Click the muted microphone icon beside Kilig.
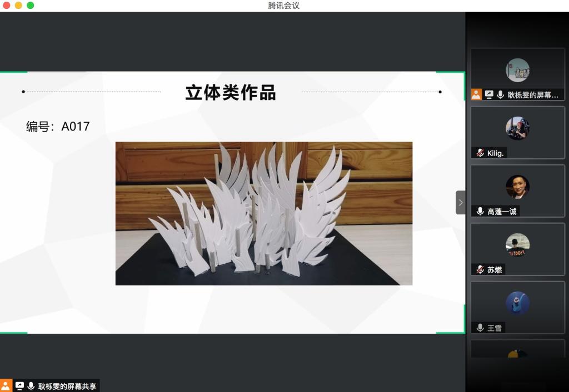 [480, 153]
